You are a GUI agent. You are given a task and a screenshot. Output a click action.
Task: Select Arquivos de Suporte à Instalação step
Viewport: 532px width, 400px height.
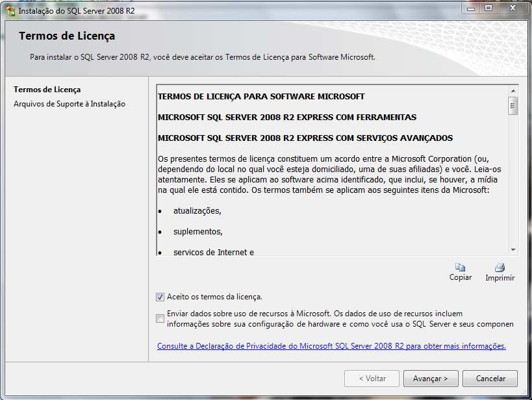tap(70, 104)
